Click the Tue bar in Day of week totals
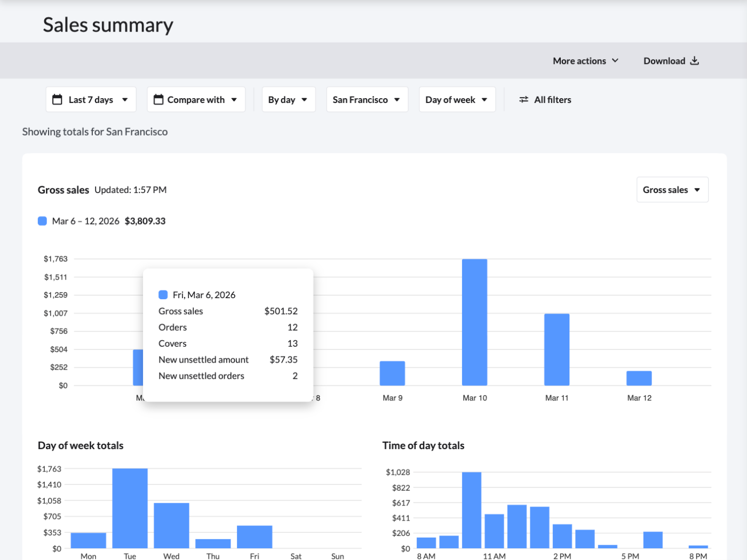The height and width of the screenshot is (560, 747). (130, 508)
